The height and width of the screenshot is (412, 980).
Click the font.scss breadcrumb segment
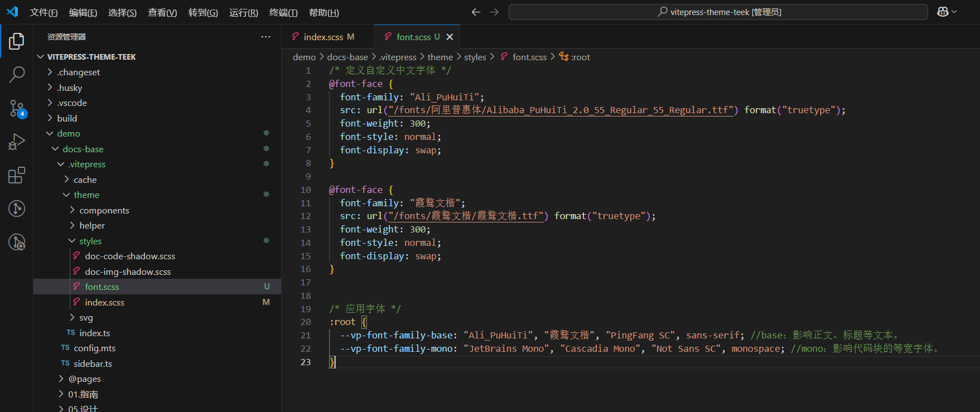coord(529,57)
